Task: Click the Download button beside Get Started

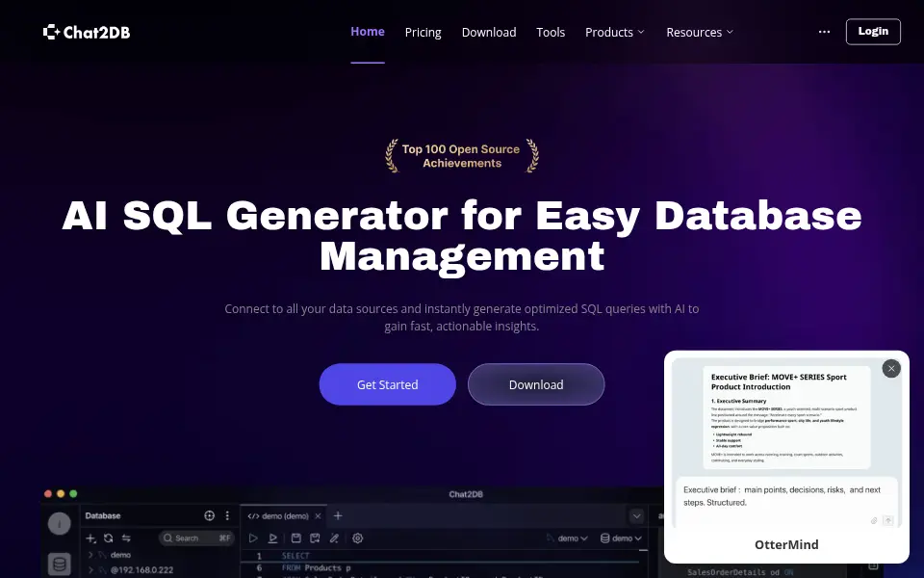Action: 536,384
